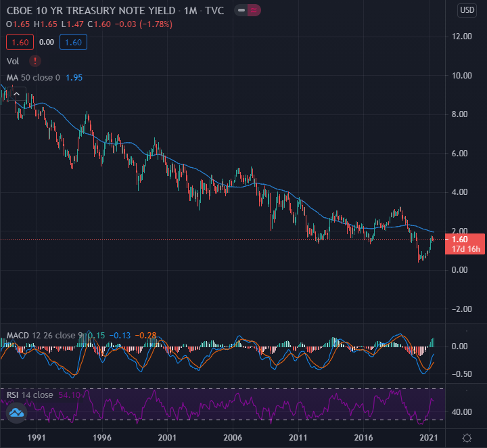Click the 0.00 spread value between price boxes
The width and height of the screenshot is (487, 448).
click(47, 42)
